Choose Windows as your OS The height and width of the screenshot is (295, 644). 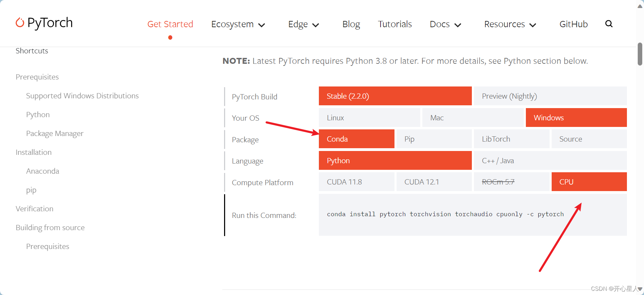(x=576, y=118)
